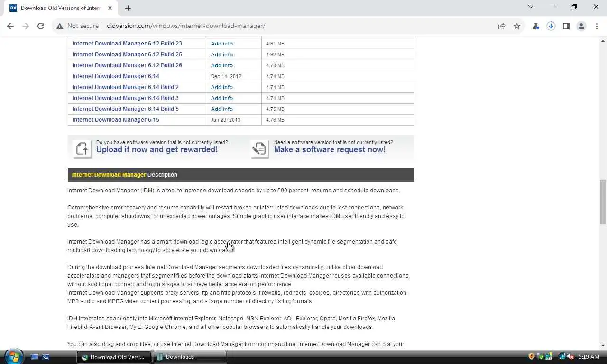Click the scrollbar down arrow
Image resolution: width=607 pixels, height=364 pixels.
603,346
